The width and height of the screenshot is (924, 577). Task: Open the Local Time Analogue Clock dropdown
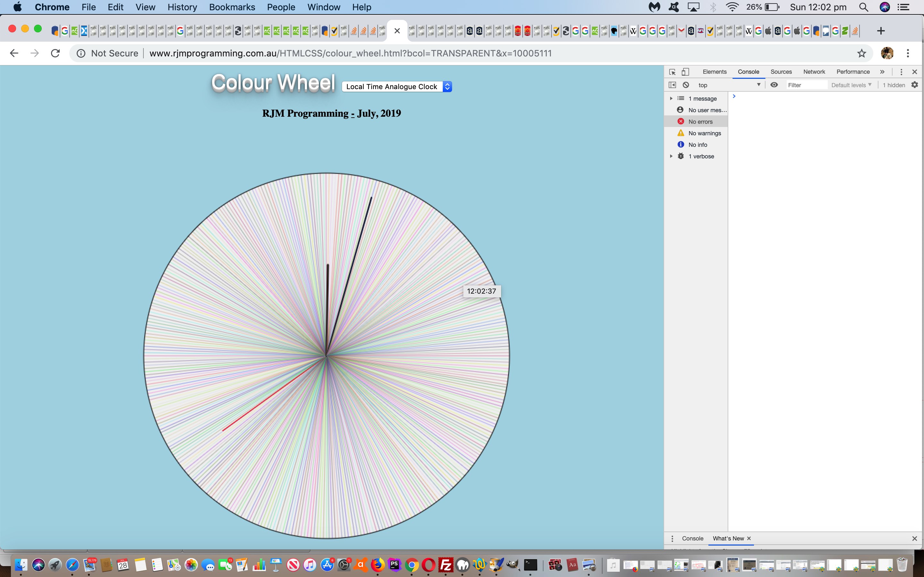point(397,87)
